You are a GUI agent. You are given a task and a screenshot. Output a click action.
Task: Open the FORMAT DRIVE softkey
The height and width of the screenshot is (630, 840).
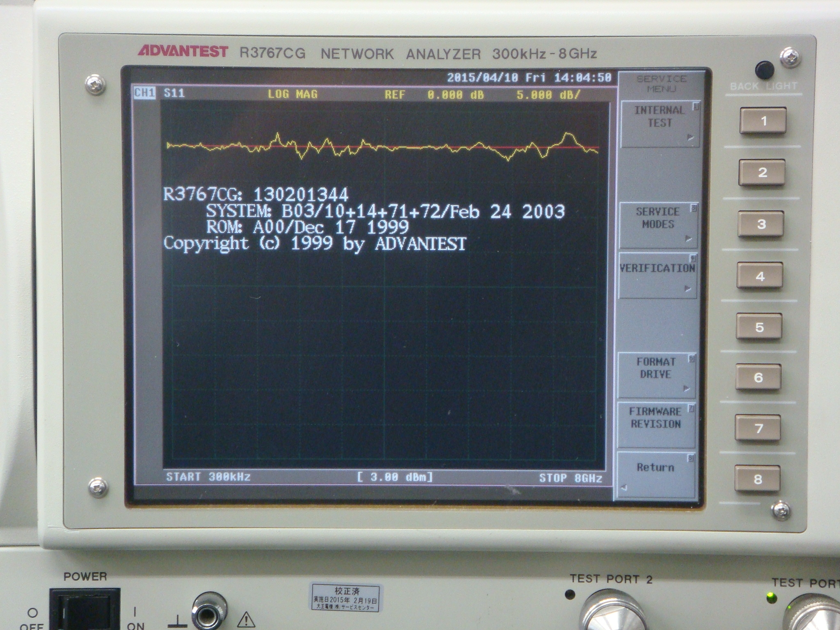pos(656,375)
